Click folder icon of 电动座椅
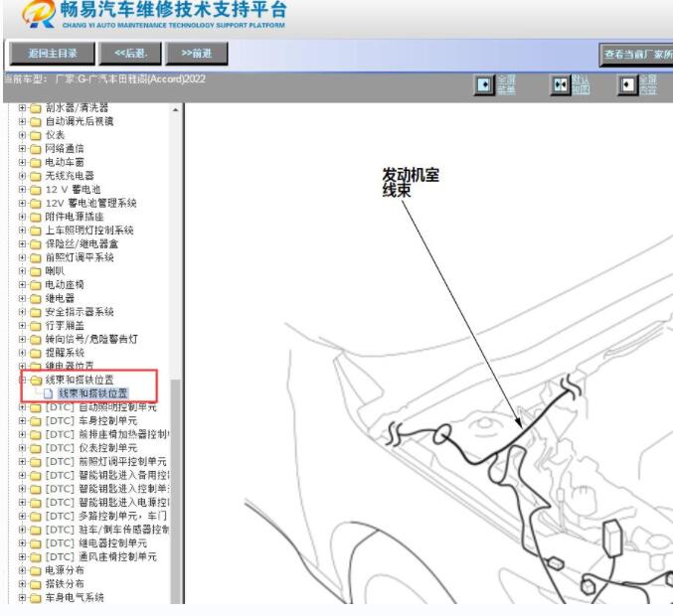 coord(35,285)
